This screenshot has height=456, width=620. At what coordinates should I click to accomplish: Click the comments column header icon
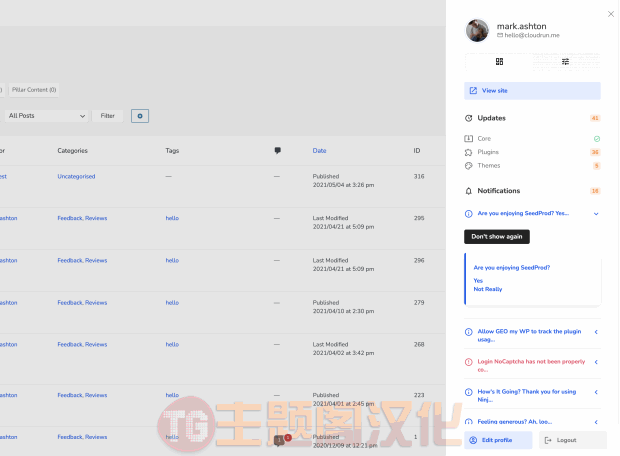tap(278, 150)
